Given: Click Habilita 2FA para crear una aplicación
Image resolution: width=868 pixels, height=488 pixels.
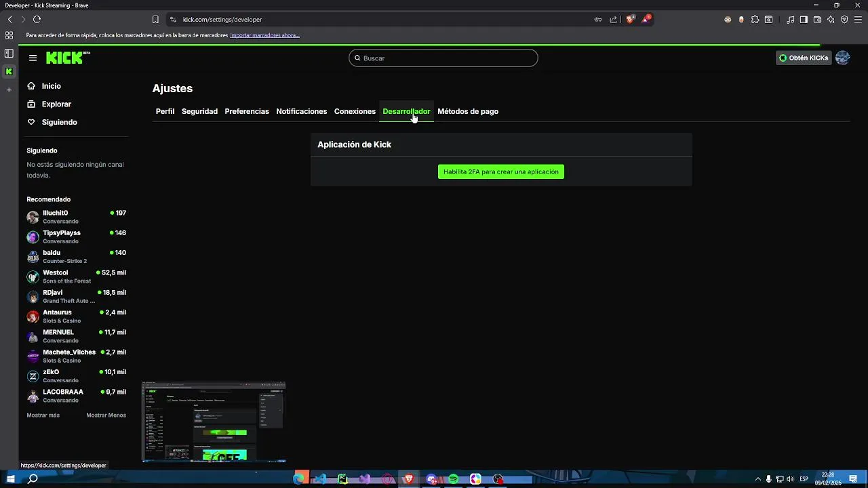Looking at the screenshot, I should (501, 172).
